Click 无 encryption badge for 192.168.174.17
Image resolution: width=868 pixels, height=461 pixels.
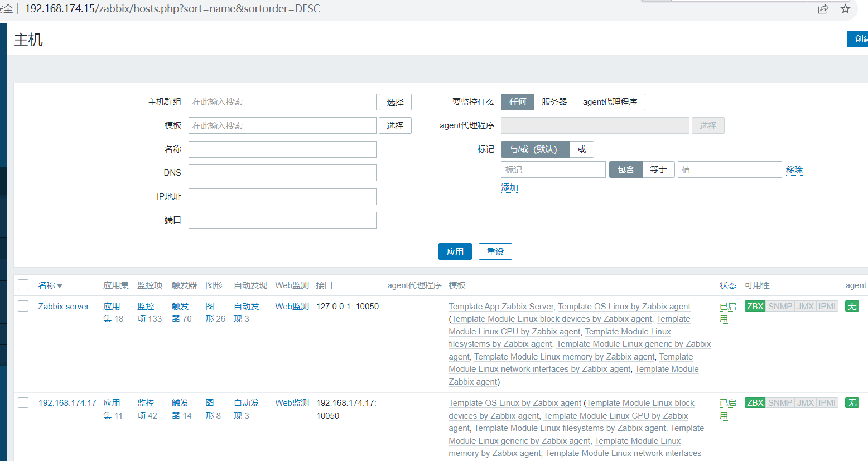852,402
